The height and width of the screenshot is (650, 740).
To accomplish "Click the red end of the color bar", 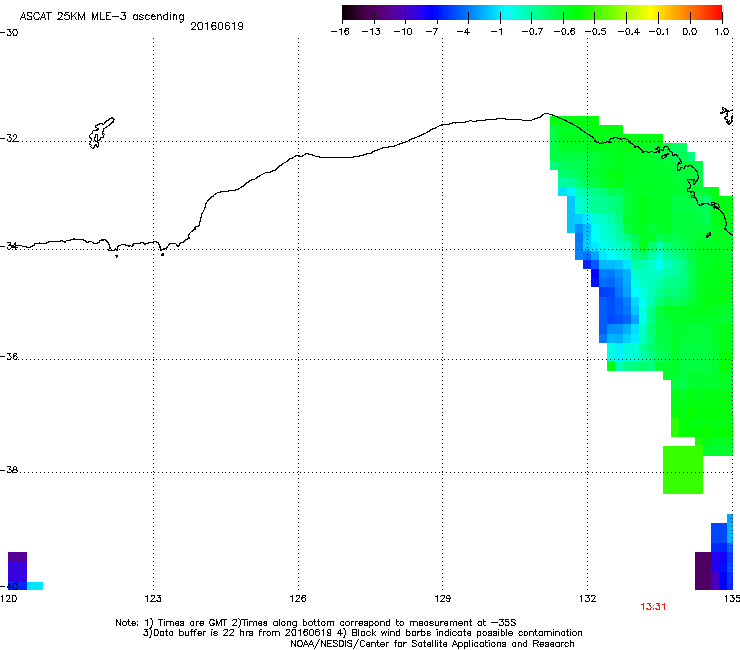I will pos(716,13).
